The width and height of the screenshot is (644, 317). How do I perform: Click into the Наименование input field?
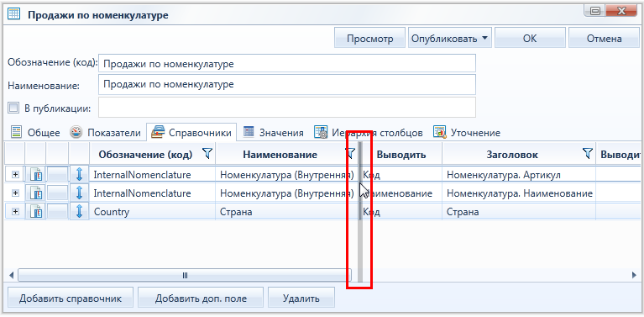coord(287,85)
